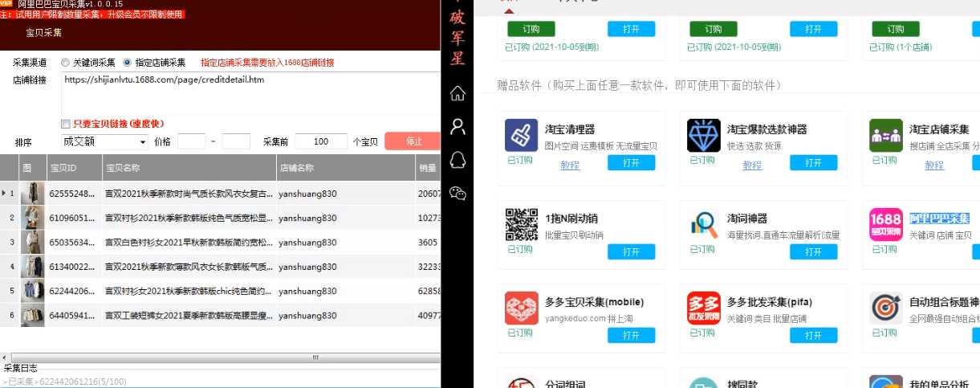Click the 淘宝清理器 broom icon

tap(521, 135)
